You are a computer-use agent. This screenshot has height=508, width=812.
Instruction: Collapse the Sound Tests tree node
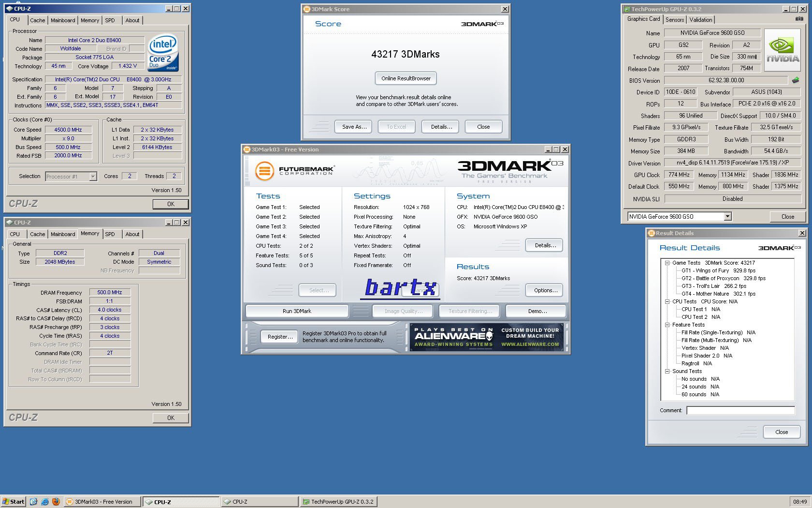(667, 372)
